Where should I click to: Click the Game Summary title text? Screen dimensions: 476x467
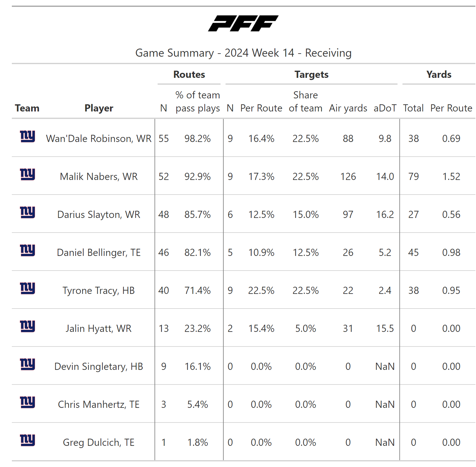pyautogui.click(x=243, y=53)
